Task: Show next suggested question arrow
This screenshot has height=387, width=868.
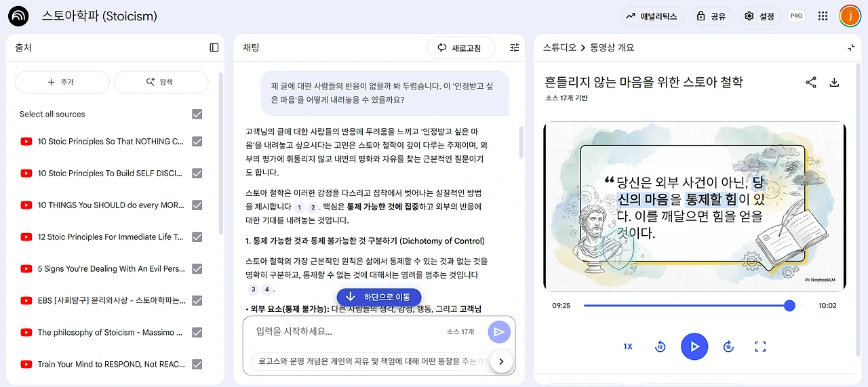Action: pyautogui.click(x=501, y=361)
